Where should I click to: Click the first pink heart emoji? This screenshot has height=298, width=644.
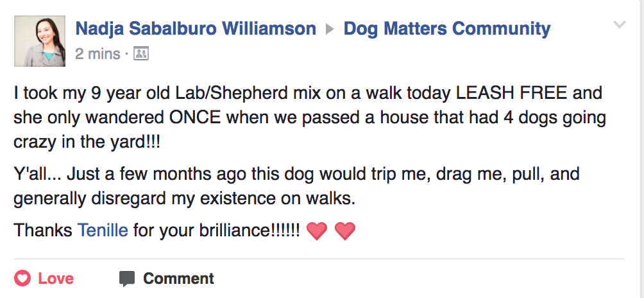click(x=317, y=231)
